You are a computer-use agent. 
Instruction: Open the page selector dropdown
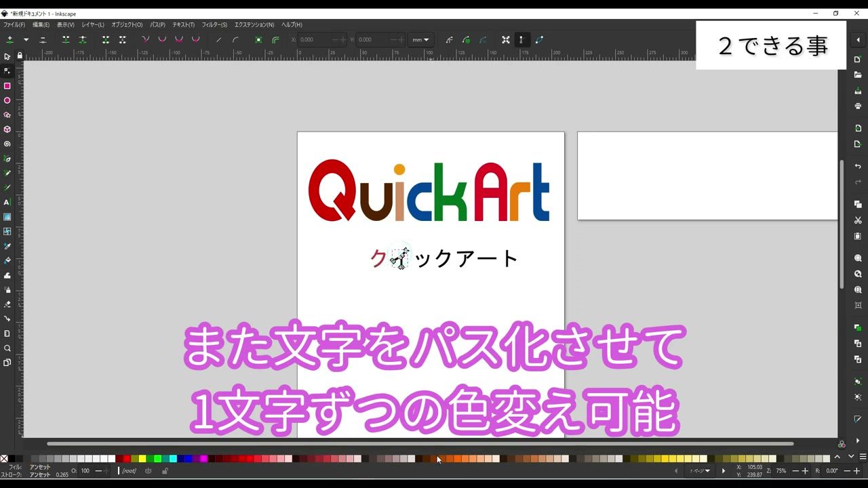[x=700, y=471]
